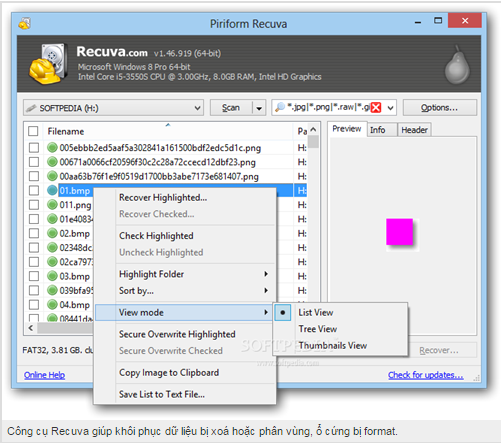Select the List View radio option
The height and width of the screenshot is (443, 501).
[x=283, y=313]
